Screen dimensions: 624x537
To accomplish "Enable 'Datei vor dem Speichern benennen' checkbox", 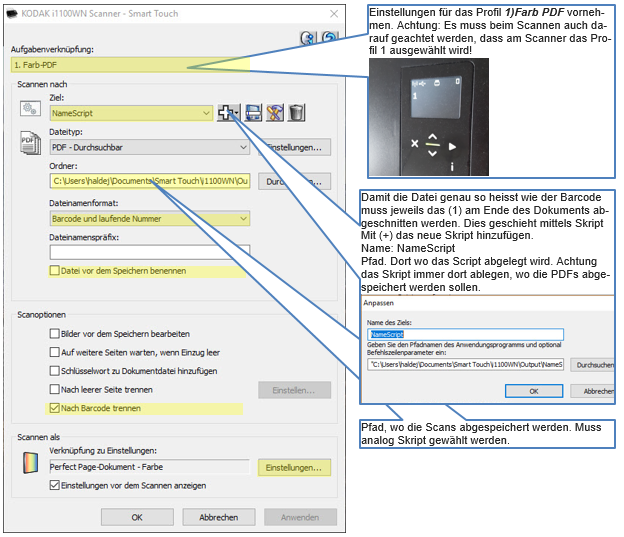I will coord(55,270).
